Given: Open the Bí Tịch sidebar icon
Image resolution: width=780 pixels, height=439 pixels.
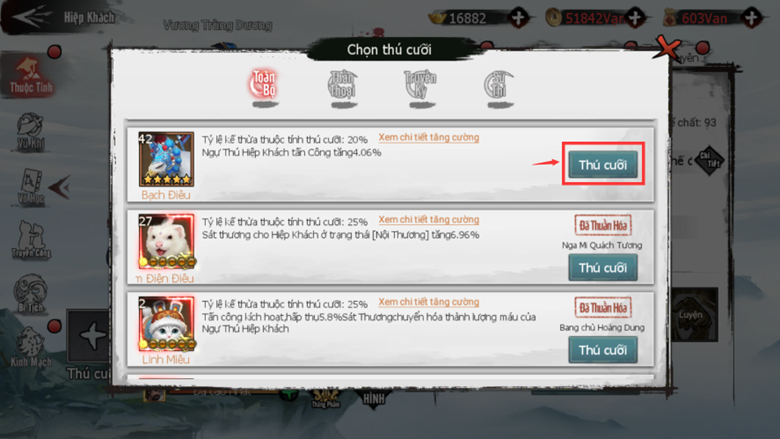Looking at the screenshot, I should [x=31, y=293].
